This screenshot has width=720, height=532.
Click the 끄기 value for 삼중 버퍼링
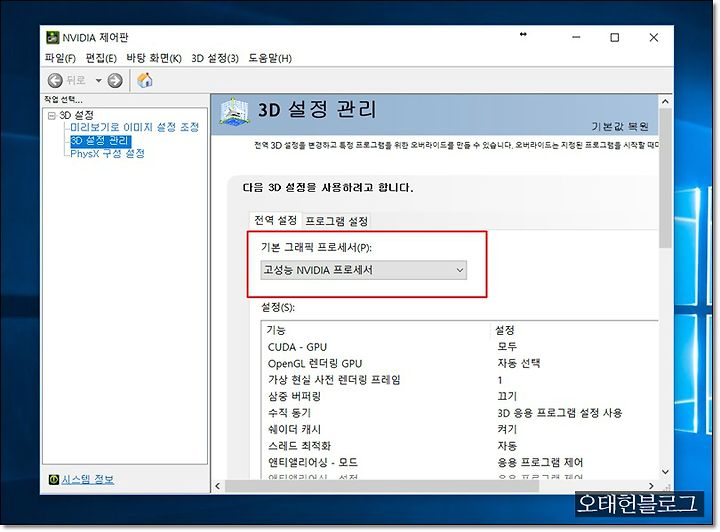tap(507, 397)
